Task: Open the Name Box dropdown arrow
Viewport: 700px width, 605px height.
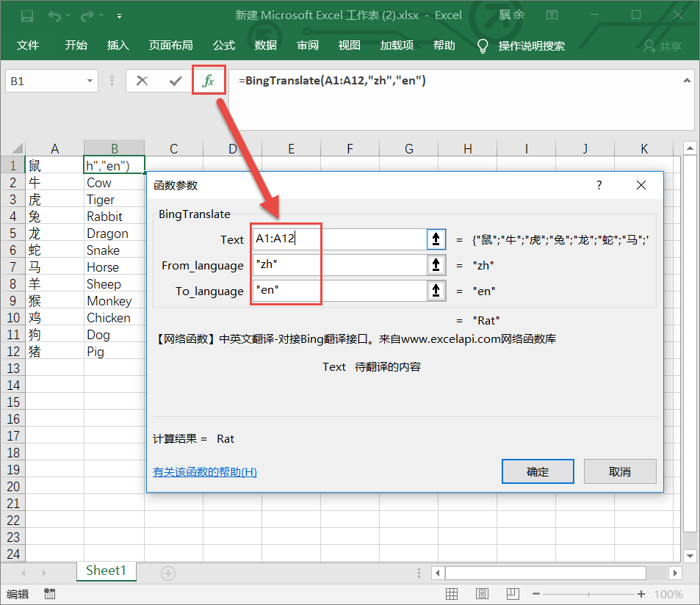Action: coord(90,80)
